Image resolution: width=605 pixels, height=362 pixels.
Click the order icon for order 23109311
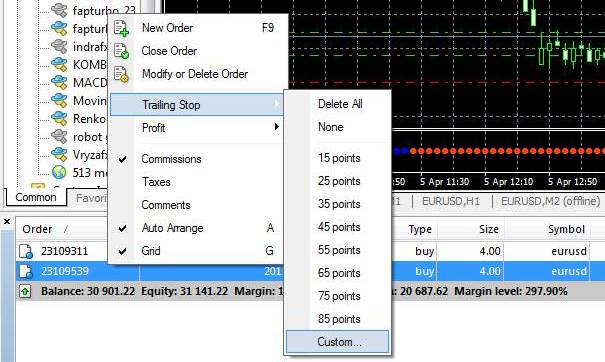click(x=26, y=251)
